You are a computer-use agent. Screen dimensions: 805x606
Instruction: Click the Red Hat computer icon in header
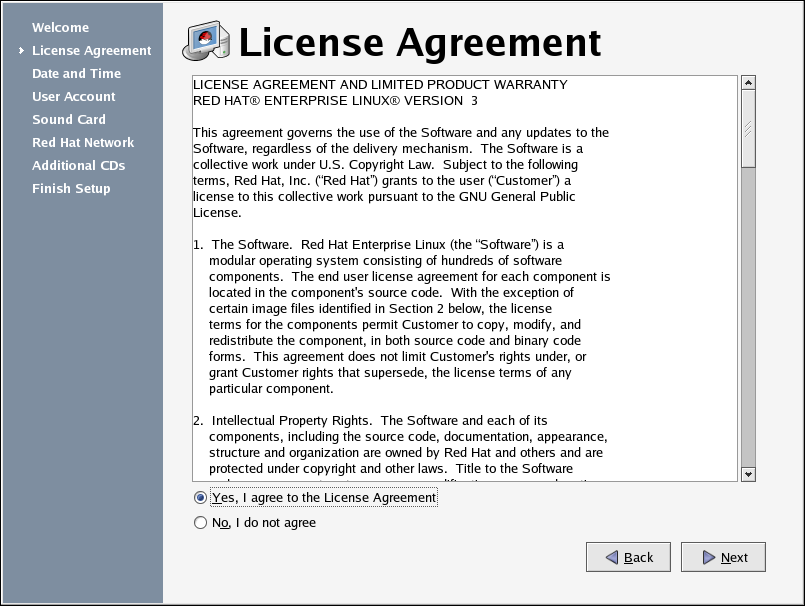(x=207, y=42)
